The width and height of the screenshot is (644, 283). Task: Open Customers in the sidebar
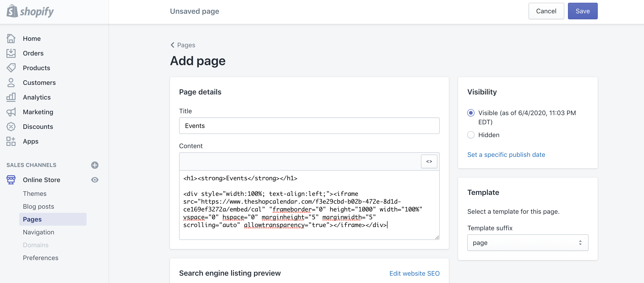coord(39,83)
